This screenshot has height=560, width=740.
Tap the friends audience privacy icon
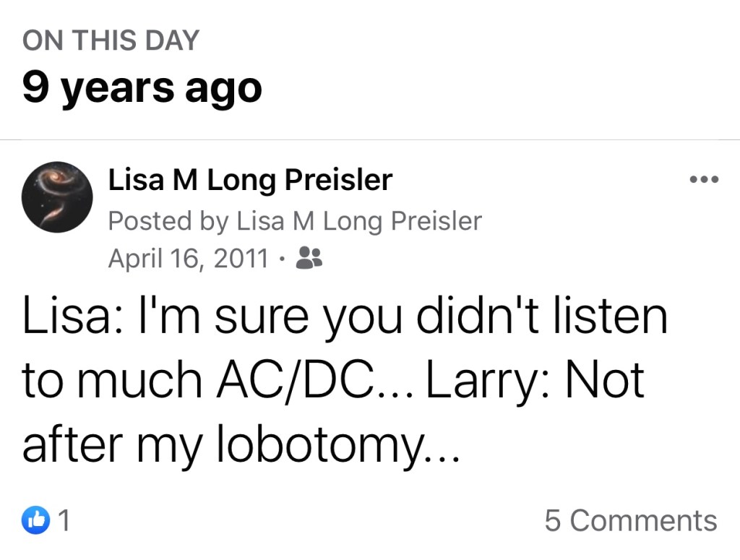(x=309, y=258)
